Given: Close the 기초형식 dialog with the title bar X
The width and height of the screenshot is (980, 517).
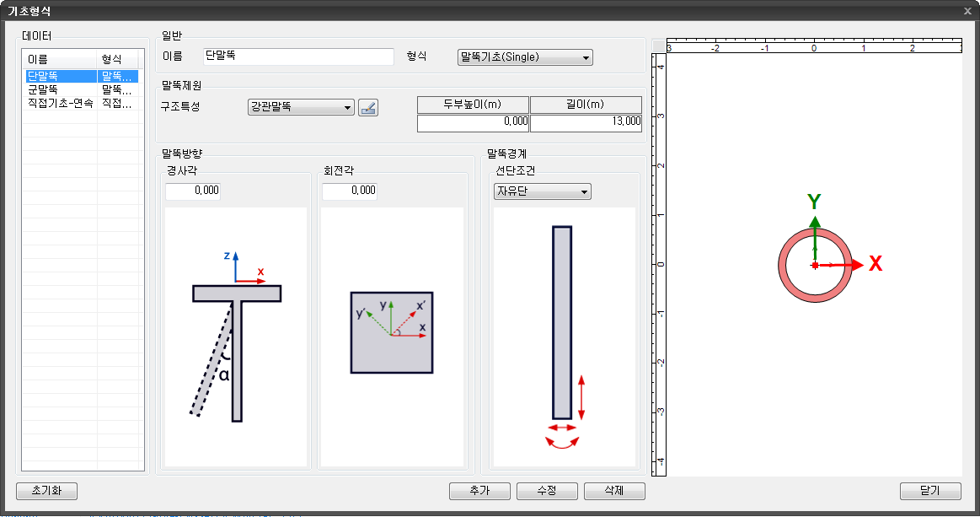Looking at the screenshot, I should (967, 11).
